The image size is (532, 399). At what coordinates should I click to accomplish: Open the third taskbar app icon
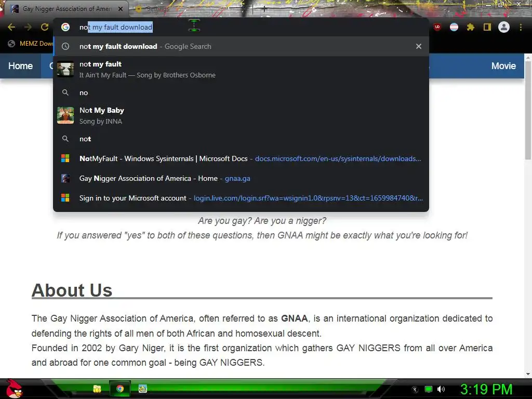point(143,389)
